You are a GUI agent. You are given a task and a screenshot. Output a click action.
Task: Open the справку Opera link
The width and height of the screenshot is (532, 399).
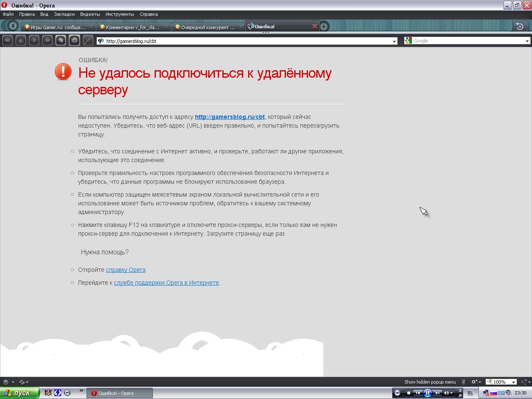point(126,270)
